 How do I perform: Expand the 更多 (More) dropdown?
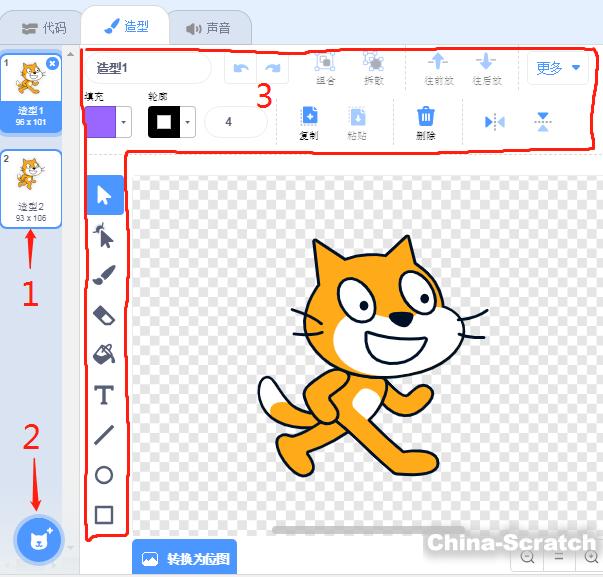[x=558, y=68]
